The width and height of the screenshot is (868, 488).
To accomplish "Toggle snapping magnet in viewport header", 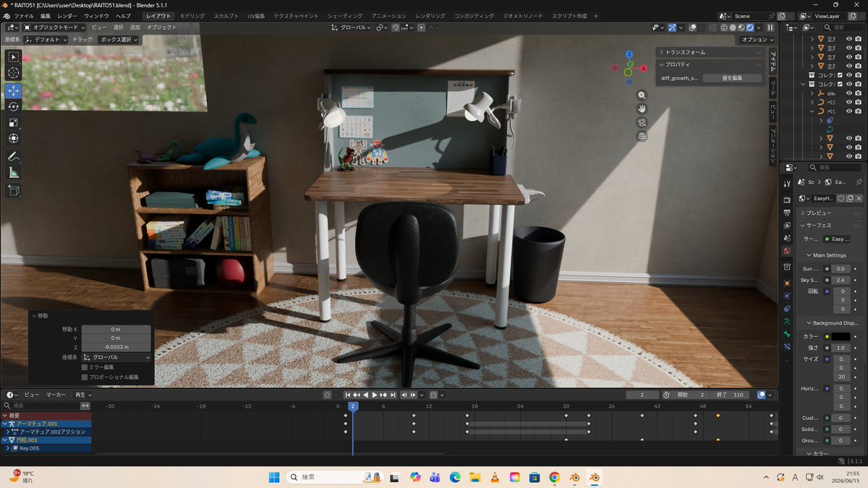I will [396, 27].
